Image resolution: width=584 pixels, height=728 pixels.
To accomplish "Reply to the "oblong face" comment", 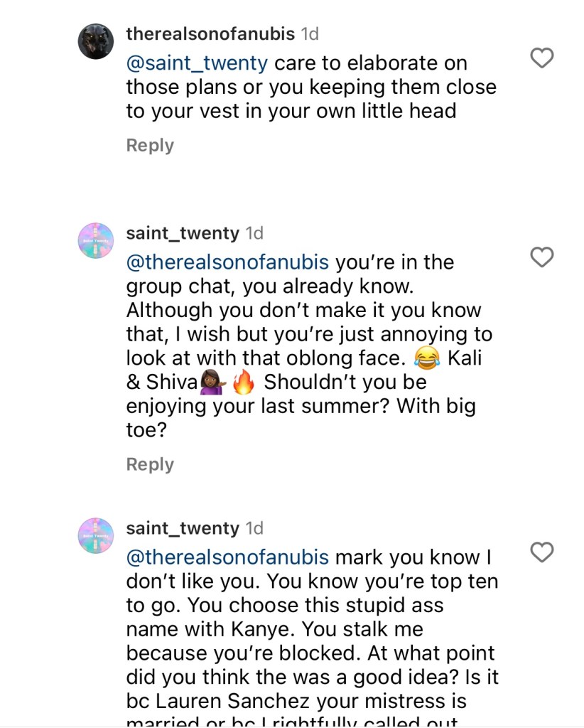I will coord(150,464).
